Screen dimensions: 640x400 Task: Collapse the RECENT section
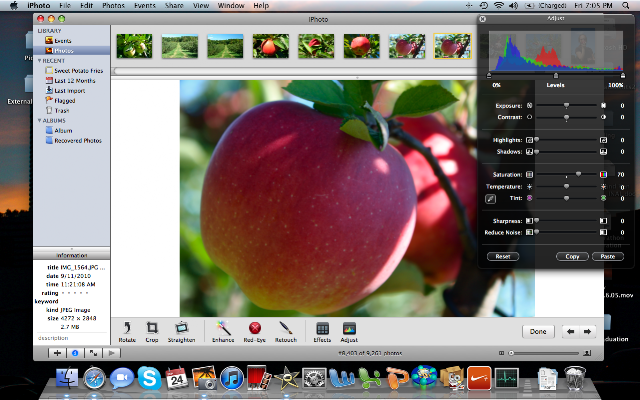pyautogui.click(x=40, y=61)
